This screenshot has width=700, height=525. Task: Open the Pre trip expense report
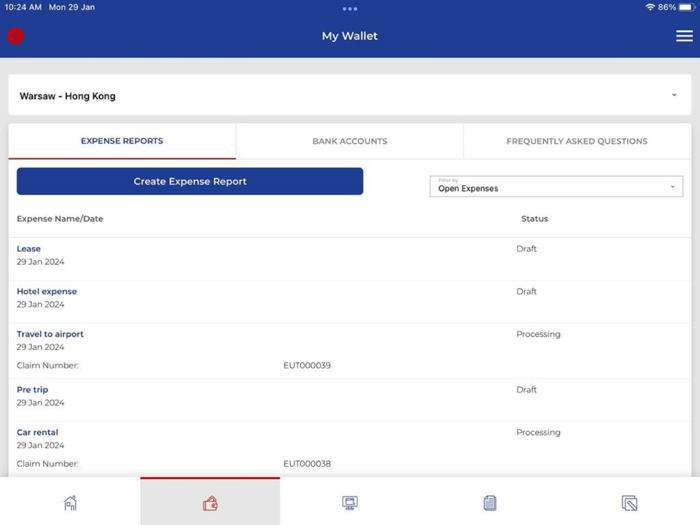point(32,390)
